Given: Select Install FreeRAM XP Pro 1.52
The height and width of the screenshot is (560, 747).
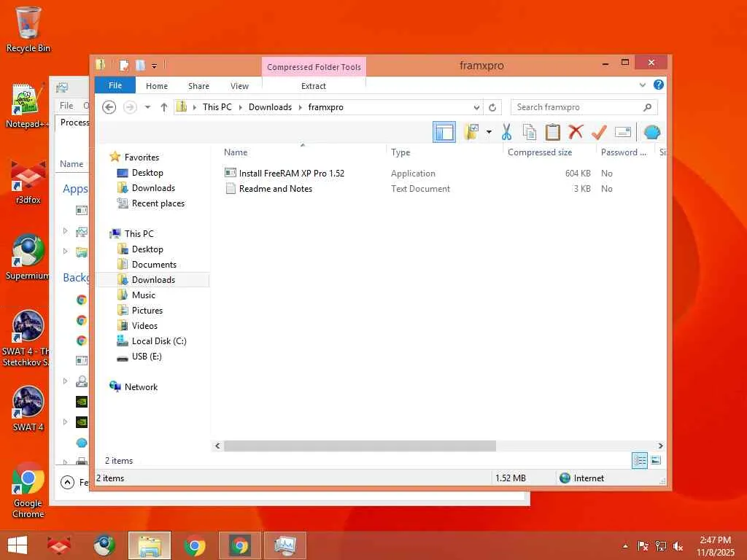Looking at the screenshot, I should point(292,174).
